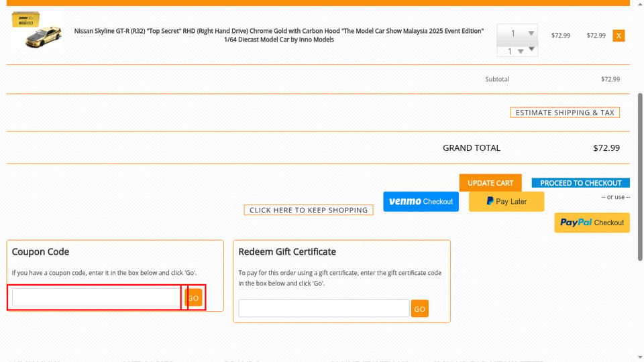
Task: Choose the PayPal Checkout button
Action: (x=592, y=223)
